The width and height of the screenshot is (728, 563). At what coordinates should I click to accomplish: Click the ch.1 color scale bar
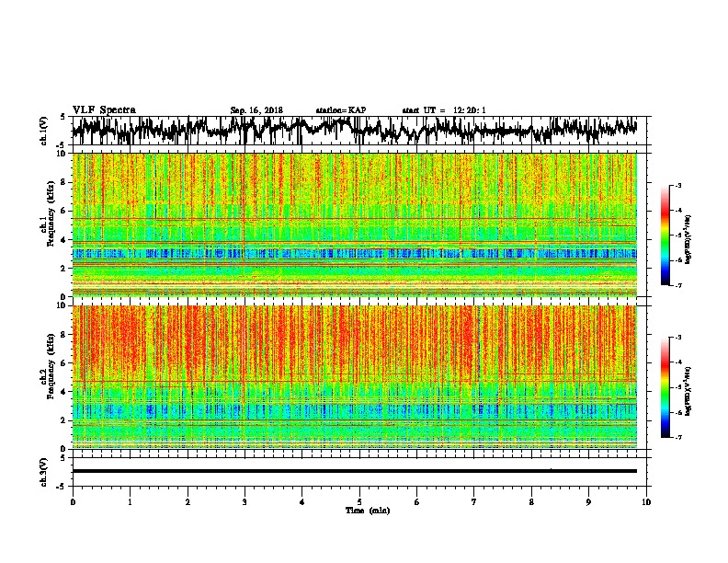pyautogui.click(x=665, y=236)
